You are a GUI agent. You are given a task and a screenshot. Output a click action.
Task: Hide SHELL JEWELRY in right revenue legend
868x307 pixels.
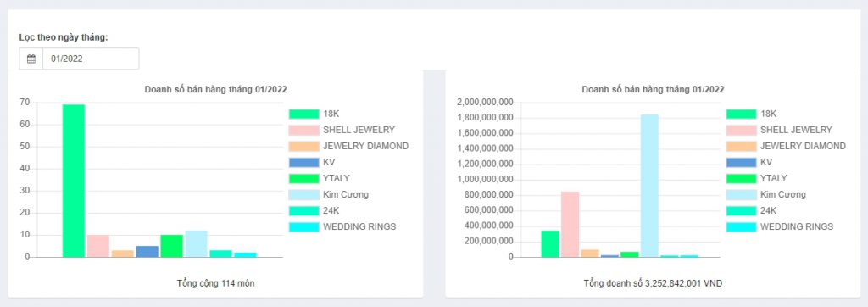(x=779, y=130)
